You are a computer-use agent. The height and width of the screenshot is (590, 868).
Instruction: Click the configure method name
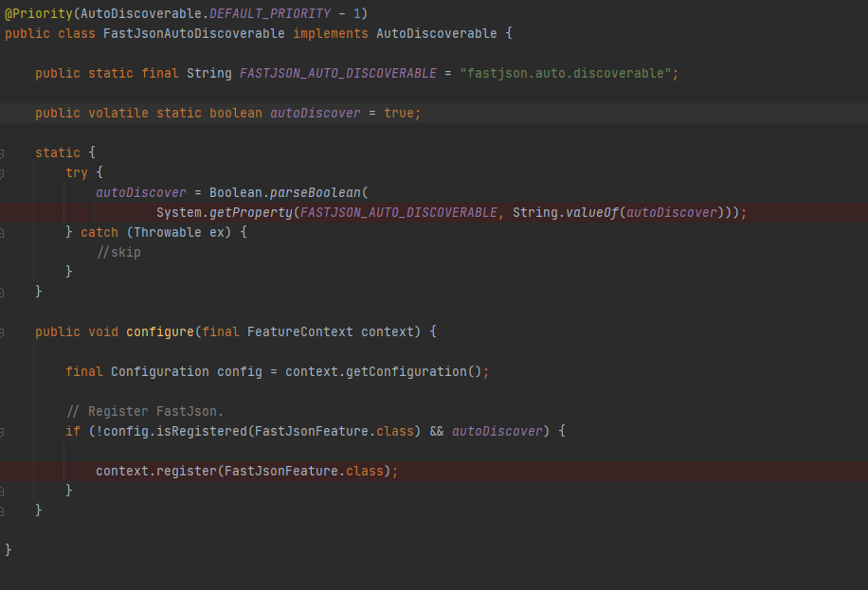coord(160,331)
